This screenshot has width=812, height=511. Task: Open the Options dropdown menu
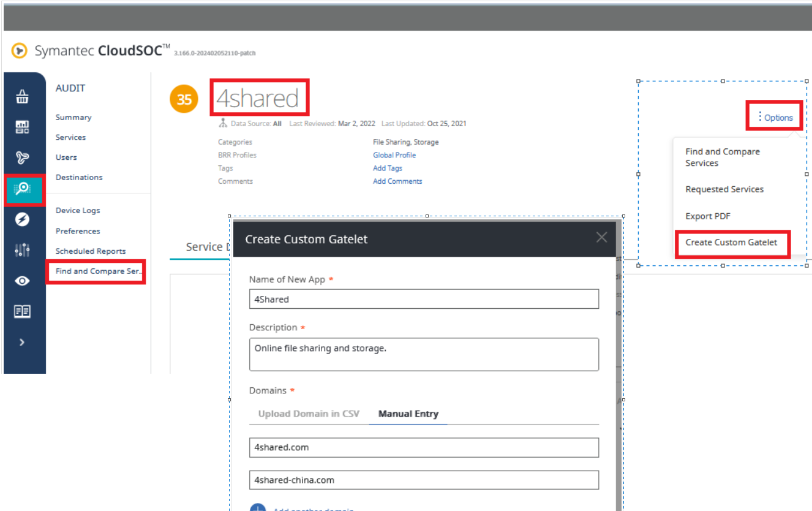pos(775,118)
